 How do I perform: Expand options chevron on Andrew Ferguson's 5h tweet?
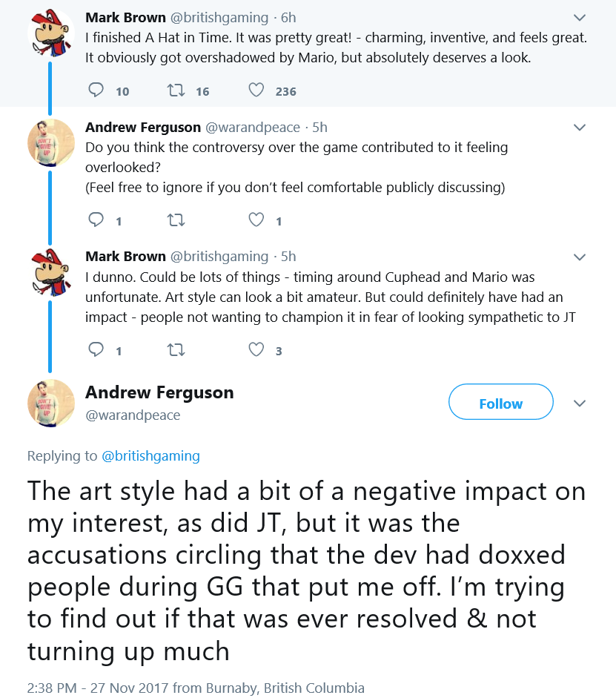coord(580,128)
